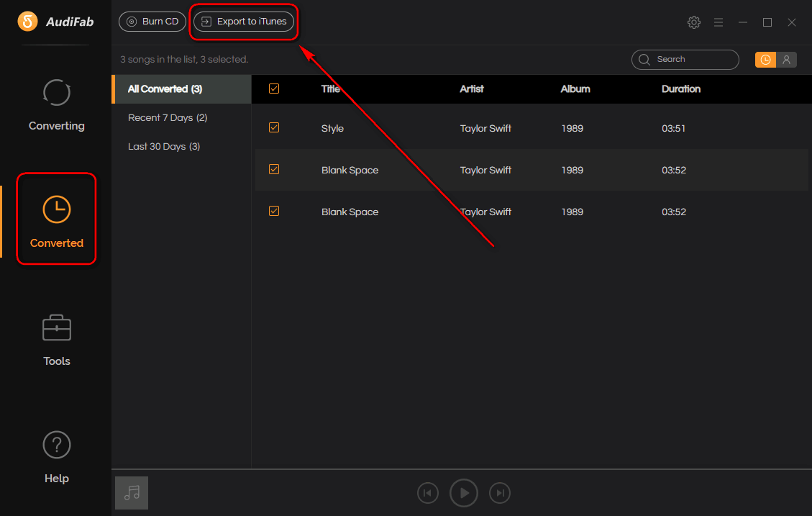Viewport: 812px width, 516px height.
Task: Uncheck the Style song checkbox
Action: 274,127
